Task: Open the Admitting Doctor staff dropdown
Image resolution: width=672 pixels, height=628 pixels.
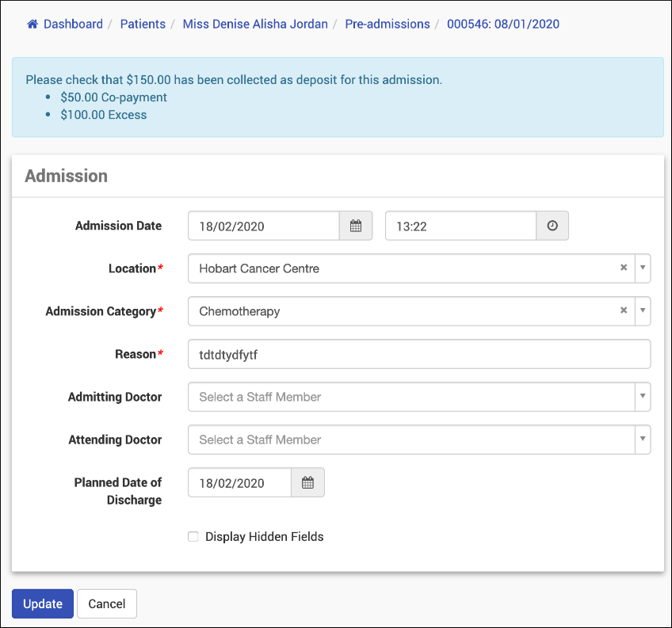Action: [419, 397]
